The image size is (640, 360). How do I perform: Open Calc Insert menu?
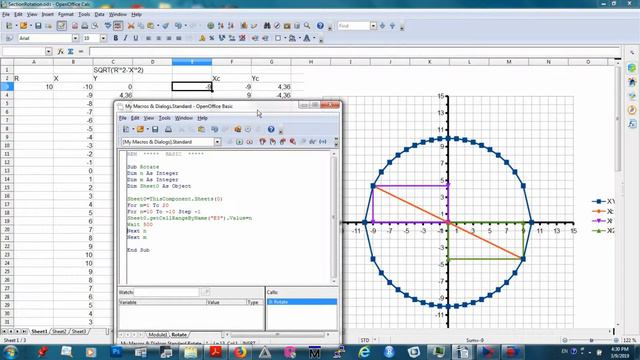47,14
